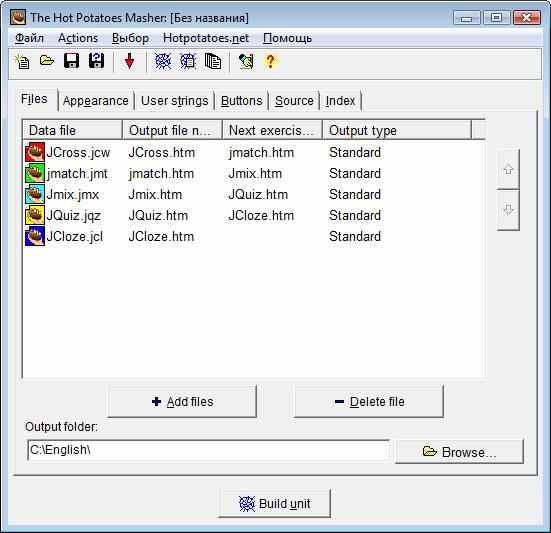The width and height of the screenshot is (551, 533).
Task: Open the Помощь menu
Action: (x=287, y=38)
